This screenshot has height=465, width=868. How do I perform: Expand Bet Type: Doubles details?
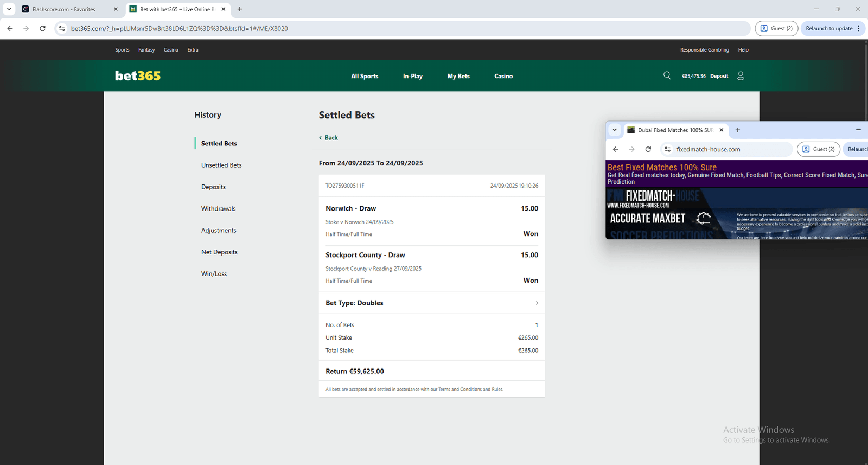pyautogui.click(x=537, y=303)
